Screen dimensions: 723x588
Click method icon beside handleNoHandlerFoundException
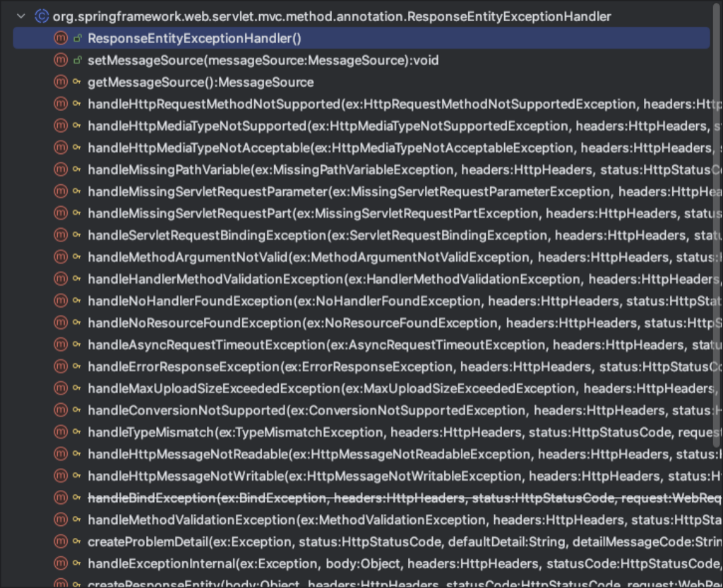click(61, 301)
